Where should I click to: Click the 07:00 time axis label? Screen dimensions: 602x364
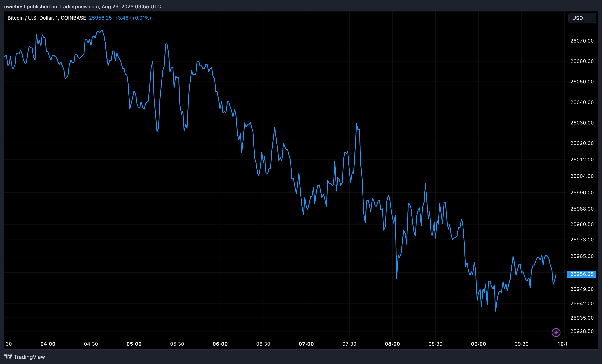pos(306,344)
